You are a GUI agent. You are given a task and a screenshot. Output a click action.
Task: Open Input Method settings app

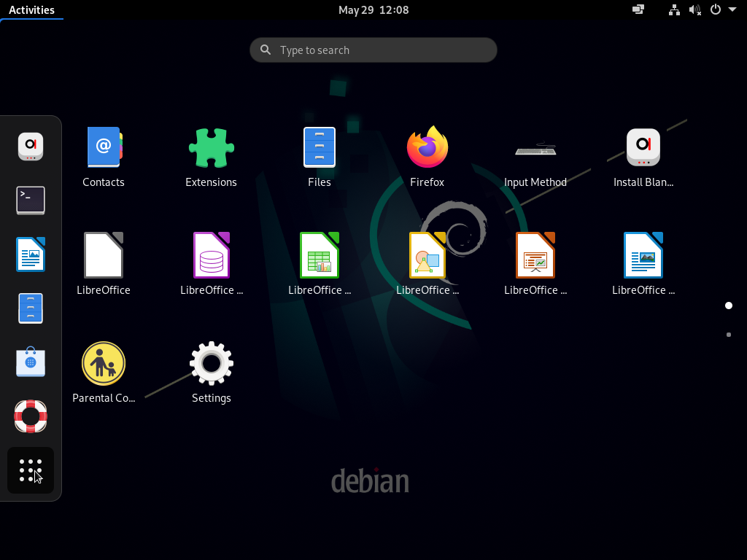(535, 157)
